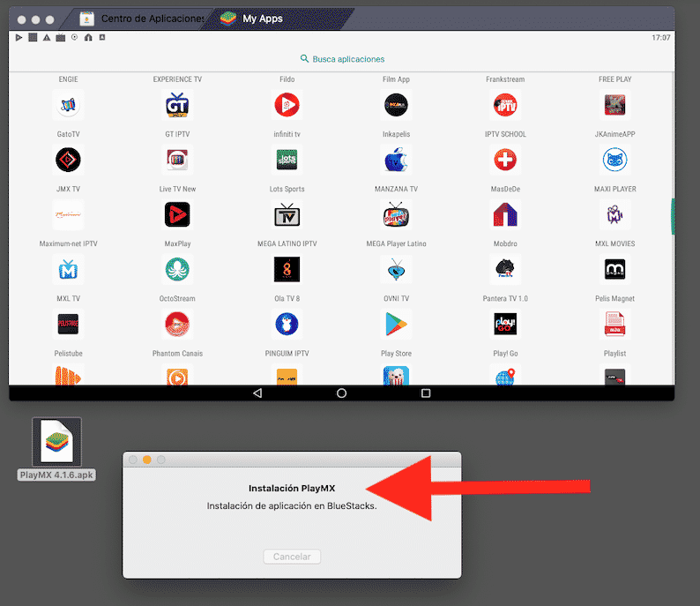Switch to Centro de Aplicaciones tab
The image size is (700, 606).
(x=138, y=19)
